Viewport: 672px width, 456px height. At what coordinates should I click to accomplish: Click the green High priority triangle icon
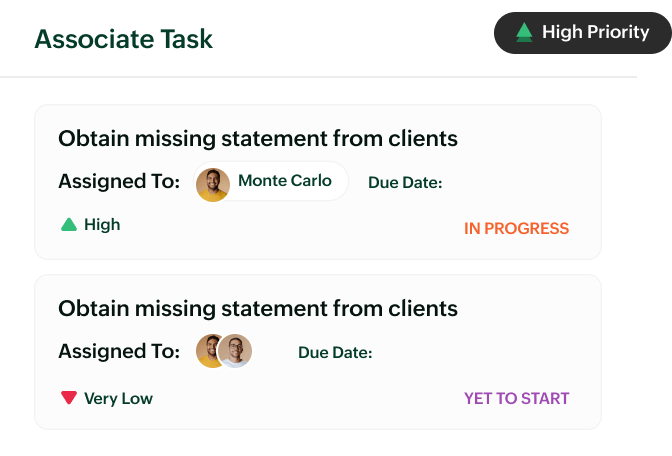click(69, 225)
